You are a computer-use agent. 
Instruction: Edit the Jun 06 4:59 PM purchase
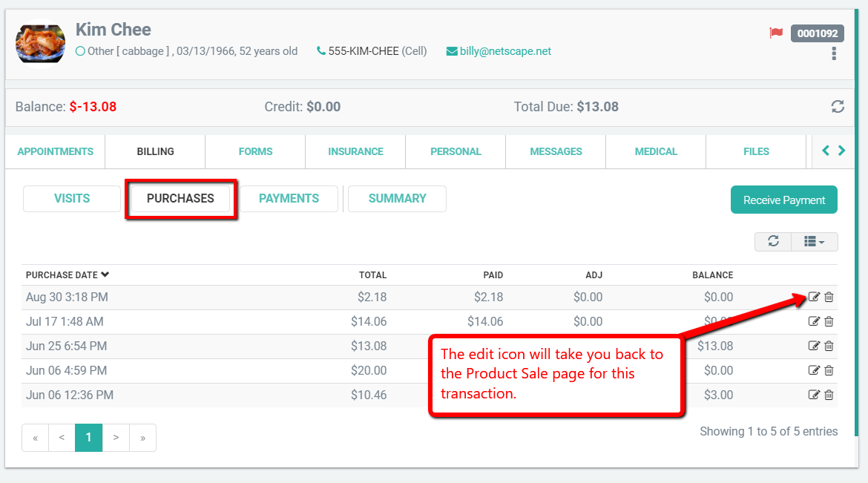point(814,371)
